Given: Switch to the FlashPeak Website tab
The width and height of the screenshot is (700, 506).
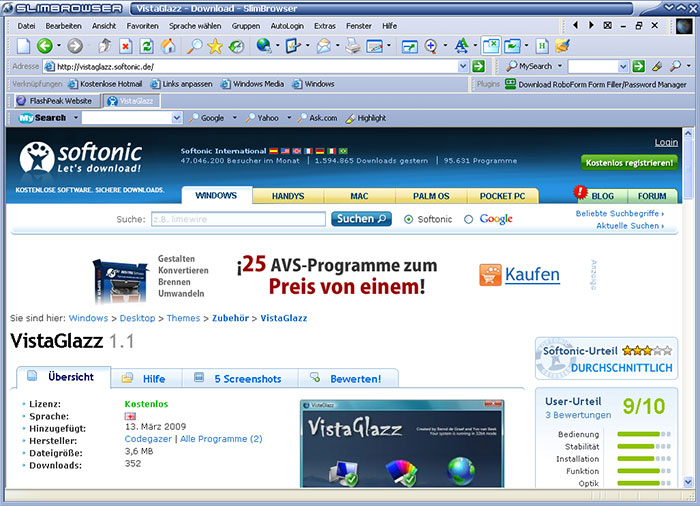Looking at the screenshot, I should pyautogui.click(x=53, y=101).
